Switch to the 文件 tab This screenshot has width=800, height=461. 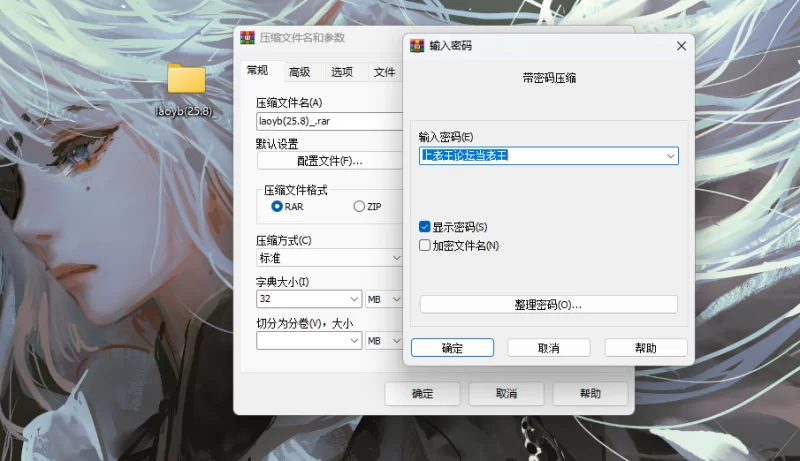tap(384, 72)
